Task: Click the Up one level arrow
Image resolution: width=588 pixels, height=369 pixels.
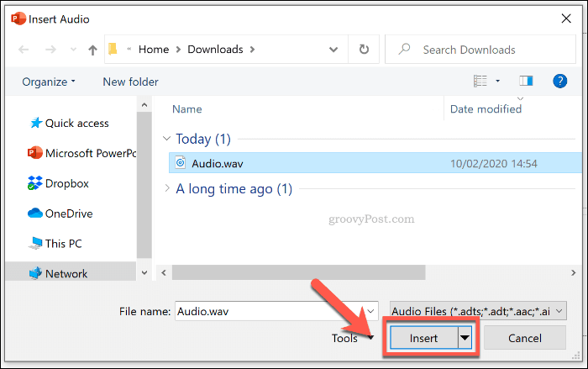Action: click(92, 50)
